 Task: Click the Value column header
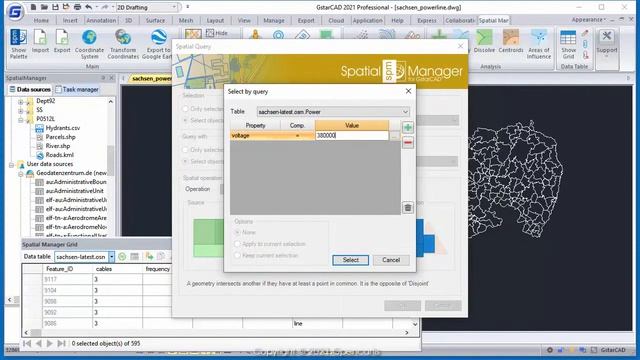click(352, 125)
